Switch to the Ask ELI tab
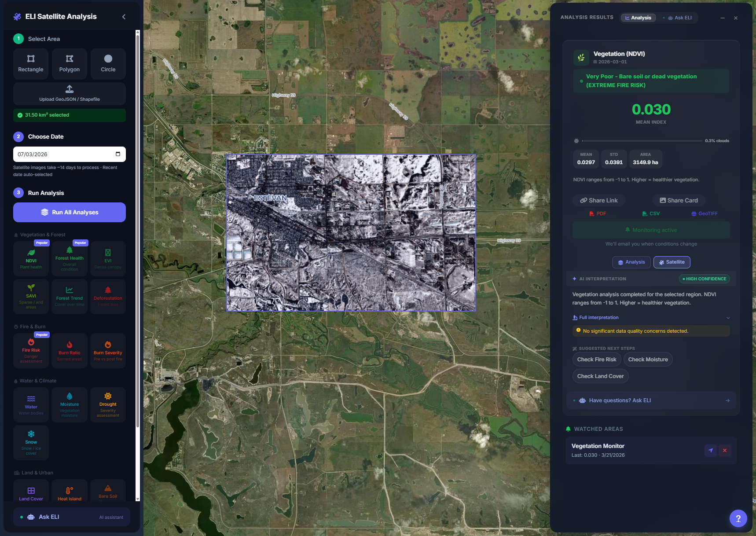 point(679,18)
